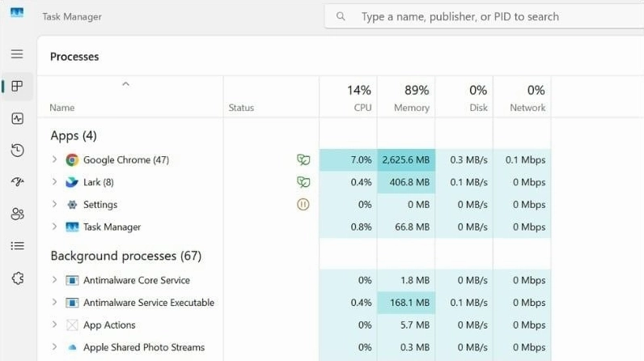This screenshot has width=644, height=361.
Task: Click the efficiency mode leaf for Lark
Action: (x=303, y=182)
